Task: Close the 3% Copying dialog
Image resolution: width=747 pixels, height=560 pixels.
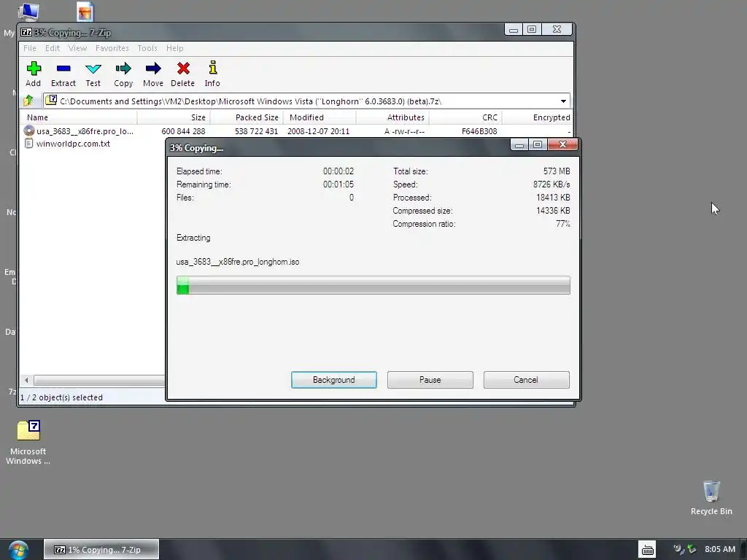Action: [562, 145]
